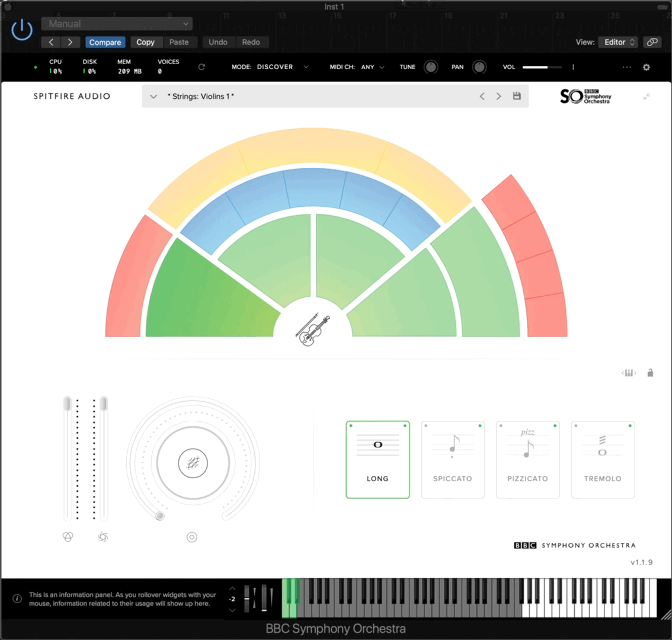Go to next preset with right arrow
Image resolution: width=672 pixels, height=640 pixels.
pyautogui.click(x=71, y=42)
